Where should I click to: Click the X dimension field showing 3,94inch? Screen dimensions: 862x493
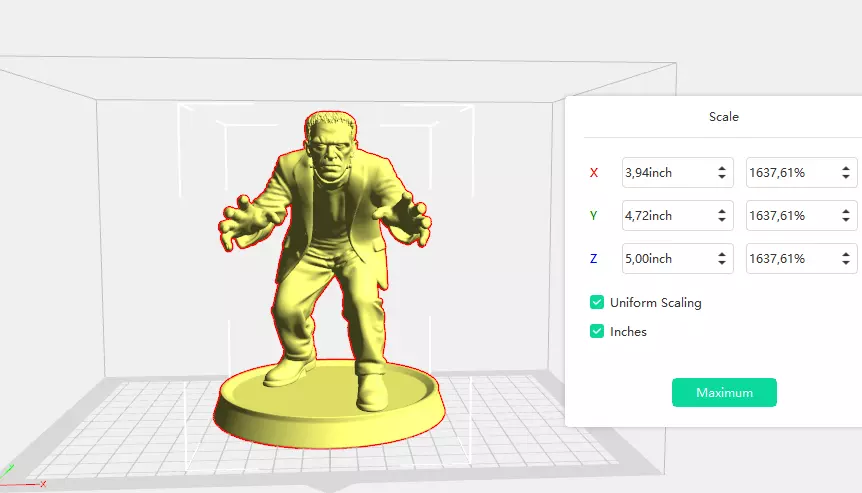tap(677, 173)
